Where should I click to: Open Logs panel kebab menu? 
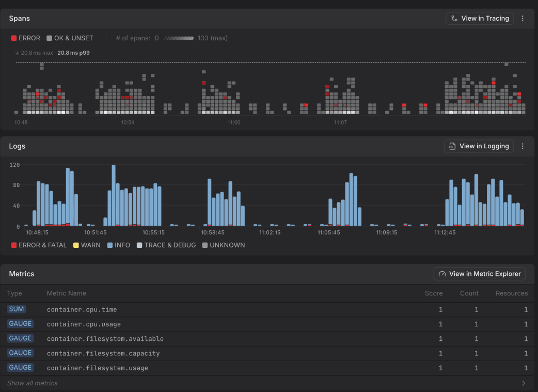coord(523,146)
